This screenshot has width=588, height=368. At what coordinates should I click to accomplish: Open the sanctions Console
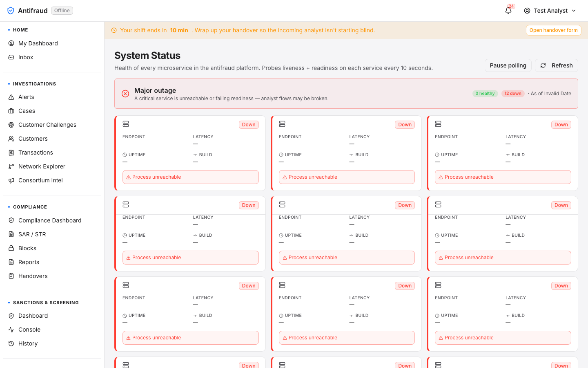point(52,330)
